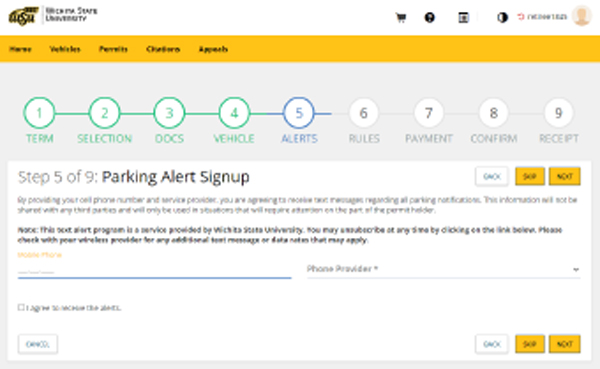
Task: Toggle high contrast mode icon
Action: [x=502, y=18]
